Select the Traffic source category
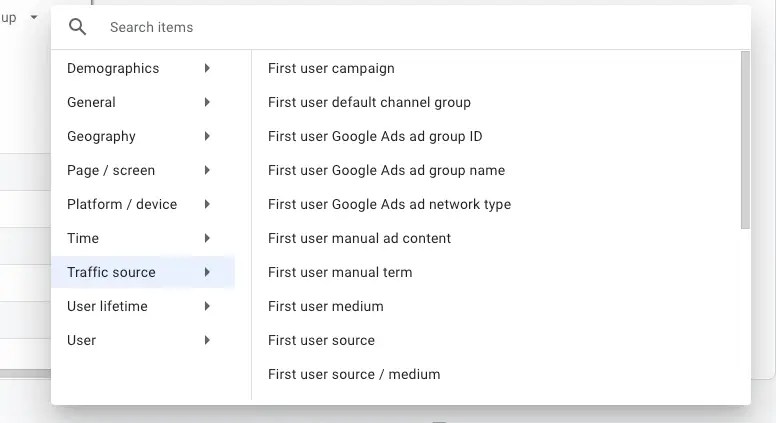The width and height of the screenshot is (776, 423). [111, 272]
